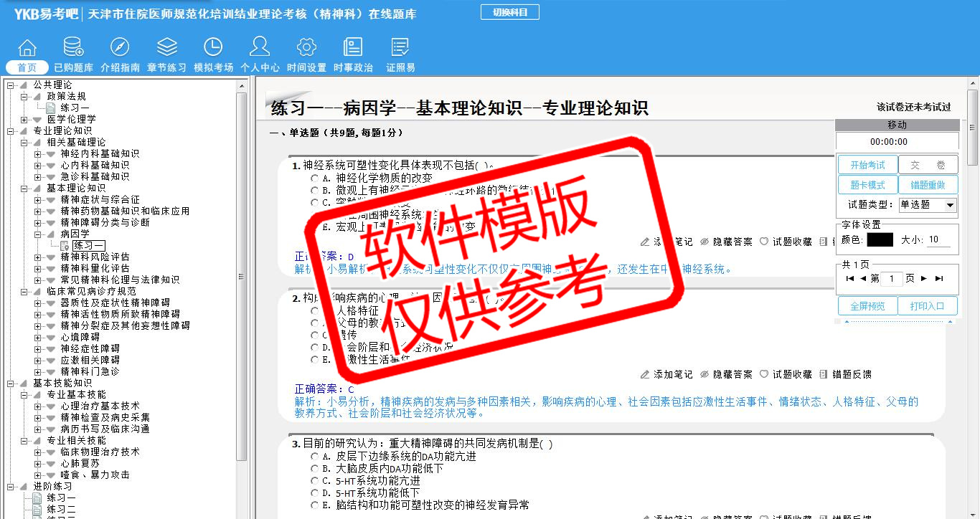Click the black font color swatch
The image size is (980, 519).
point(880,240)
